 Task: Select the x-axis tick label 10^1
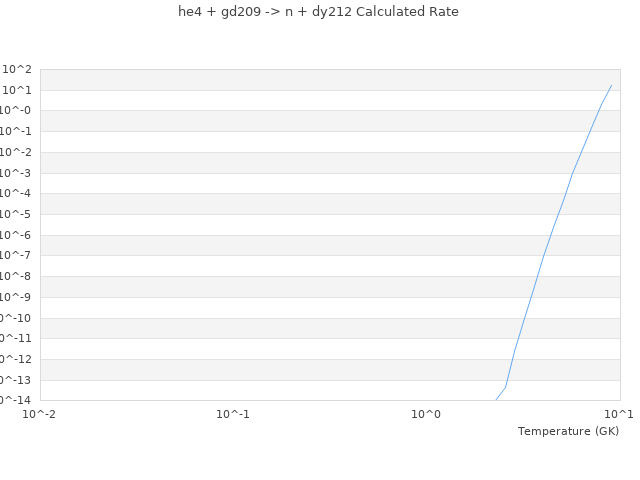(x=619, y=415)
